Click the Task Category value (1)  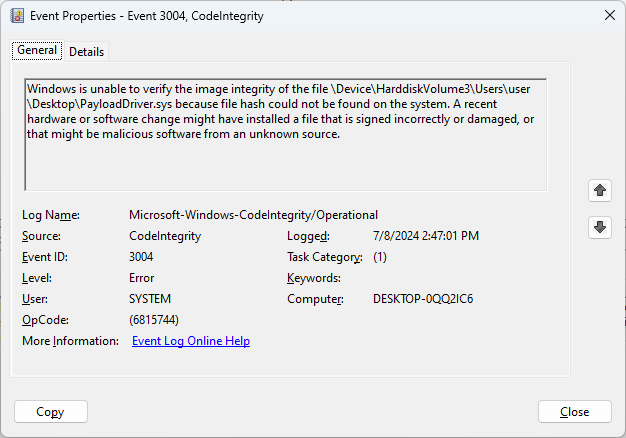[x=380, y=257]
